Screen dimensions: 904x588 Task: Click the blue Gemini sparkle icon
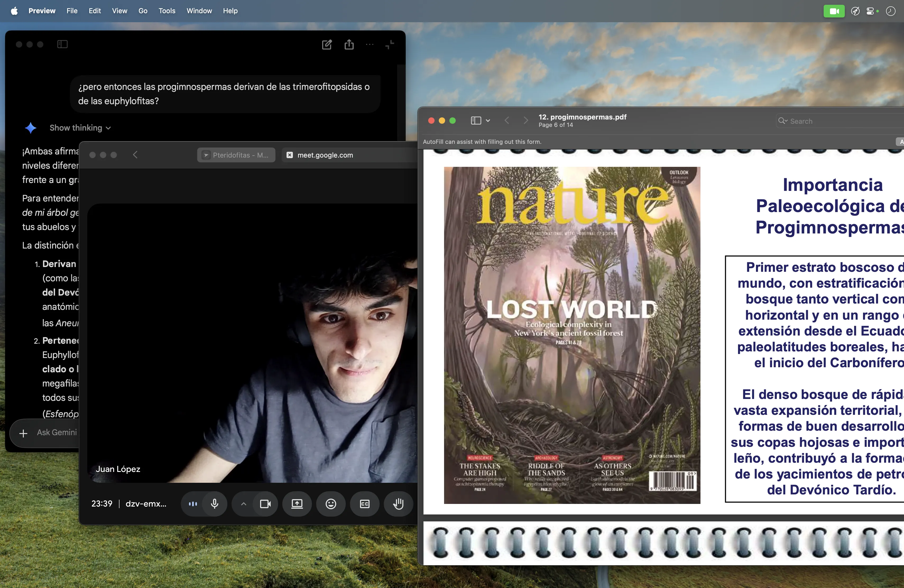(x=31, y=128)
